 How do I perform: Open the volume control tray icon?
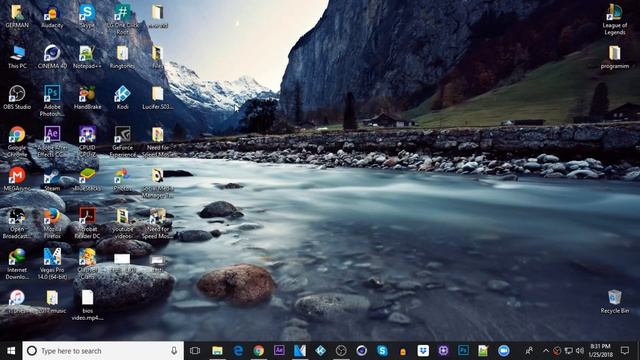580,351
